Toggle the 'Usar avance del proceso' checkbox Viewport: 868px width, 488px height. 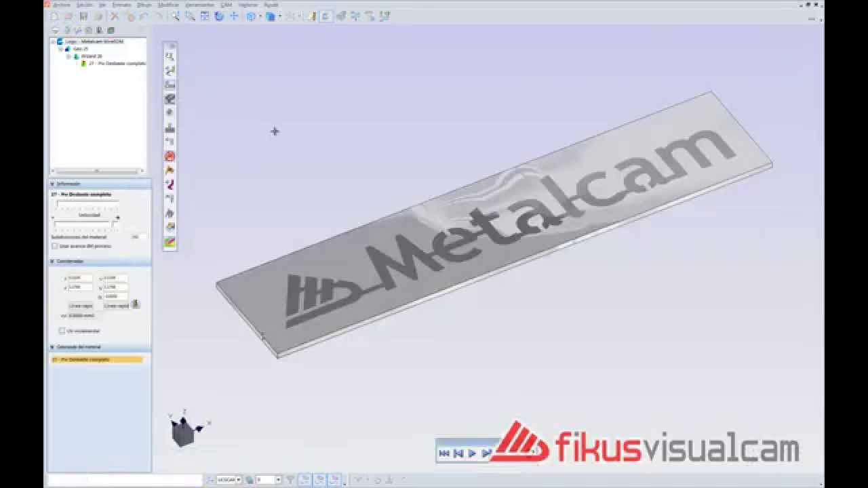pos(55,246)
